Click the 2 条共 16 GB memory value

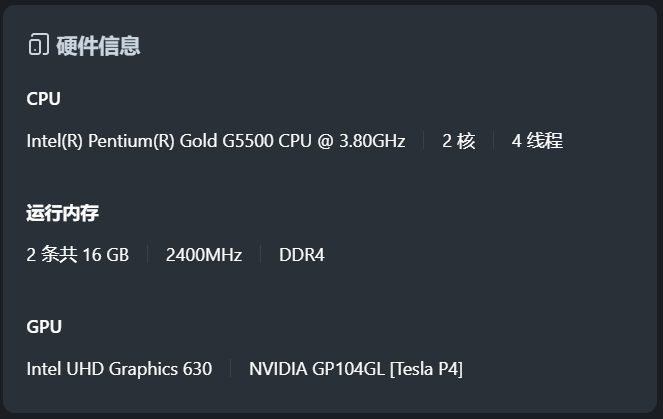(x=77, y=255)
